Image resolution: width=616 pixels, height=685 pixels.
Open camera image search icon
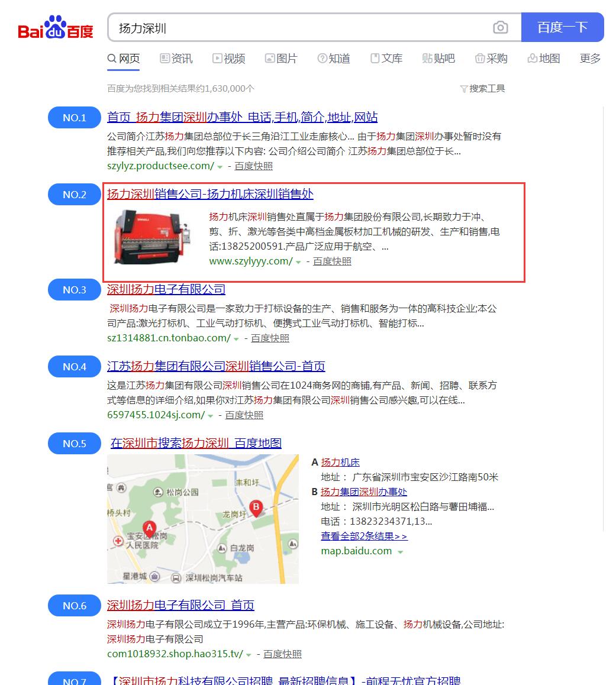coord(500,28)
